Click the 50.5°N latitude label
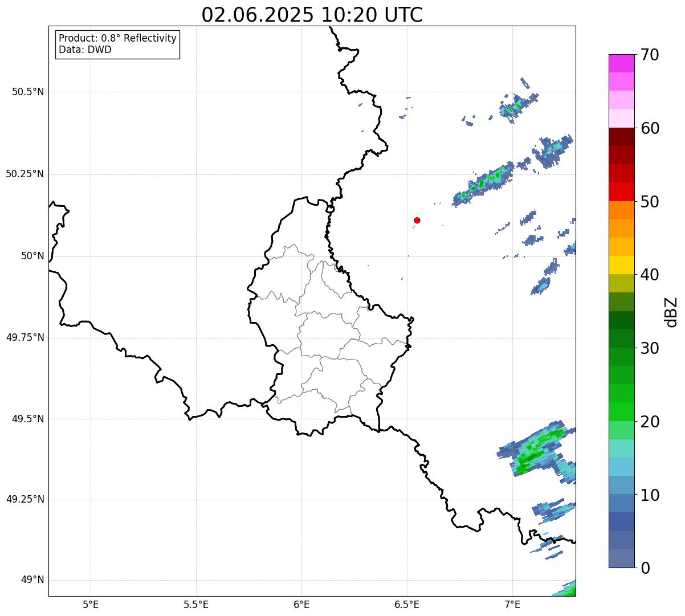The image size is (685, 616). click(28, 92)
